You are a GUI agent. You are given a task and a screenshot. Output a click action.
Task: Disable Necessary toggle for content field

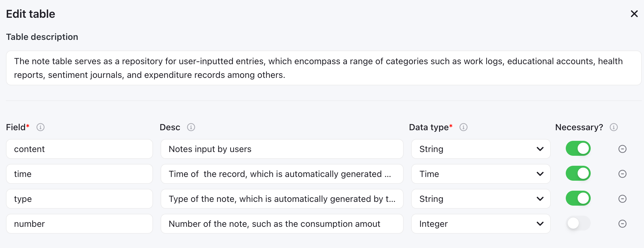[x=578, y=149]
